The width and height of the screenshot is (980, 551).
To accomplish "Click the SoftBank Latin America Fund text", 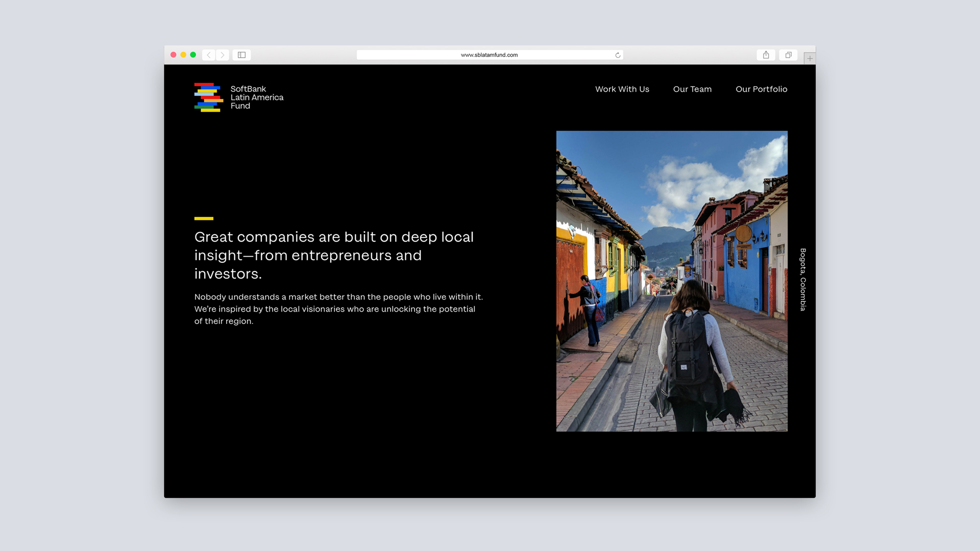I will pyautogui.click(x=257, y=97).
